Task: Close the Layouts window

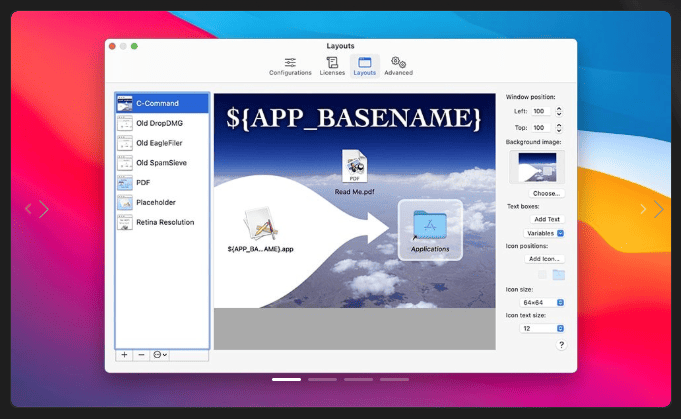Action: point(112,46)
